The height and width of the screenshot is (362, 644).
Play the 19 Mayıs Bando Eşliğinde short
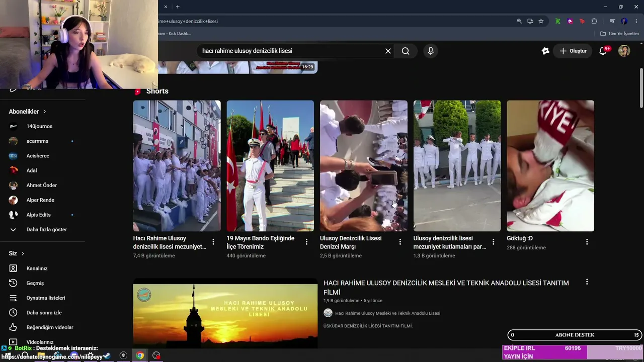point(270,166)
